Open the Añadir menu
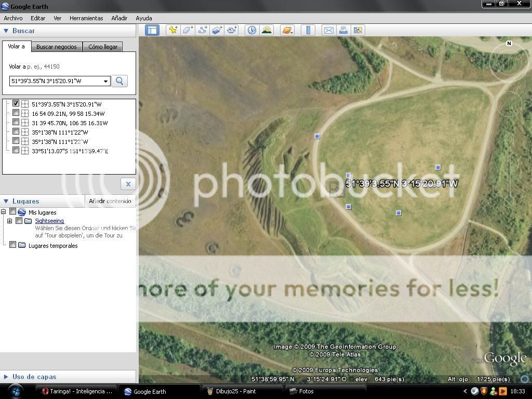This screenshot has width=532, height=399. coord(119,18)
